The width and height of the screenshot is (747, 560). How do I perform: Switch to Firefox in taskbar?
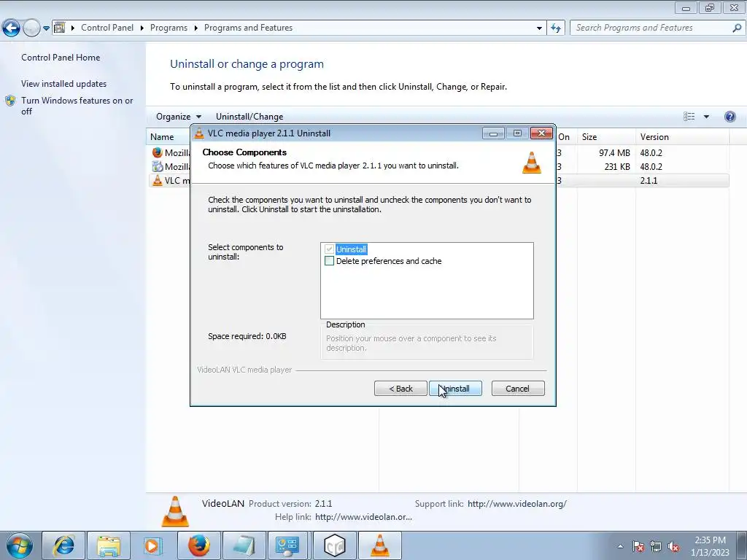coord(198,545)
